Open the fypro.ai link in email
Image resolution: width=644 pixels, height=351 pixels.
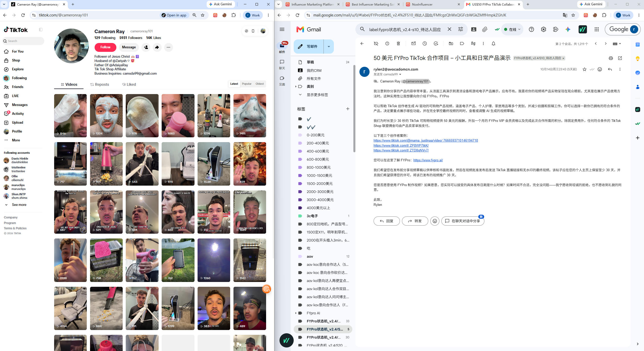coord(428,160)
